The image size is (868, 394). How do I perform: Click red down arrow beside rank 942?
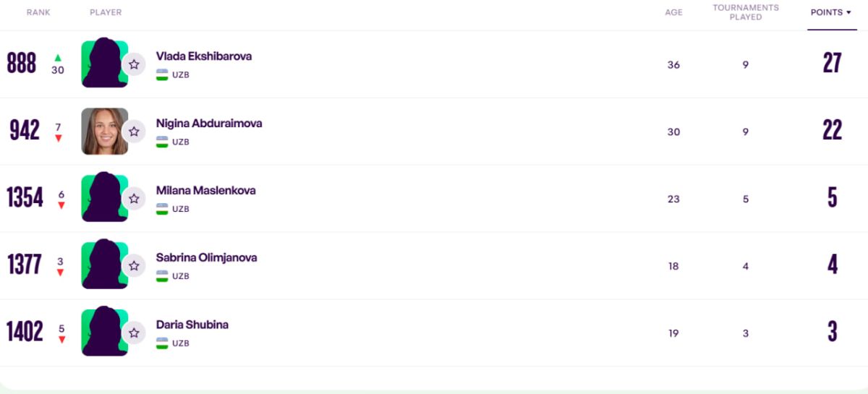click(x=59, y=138)
